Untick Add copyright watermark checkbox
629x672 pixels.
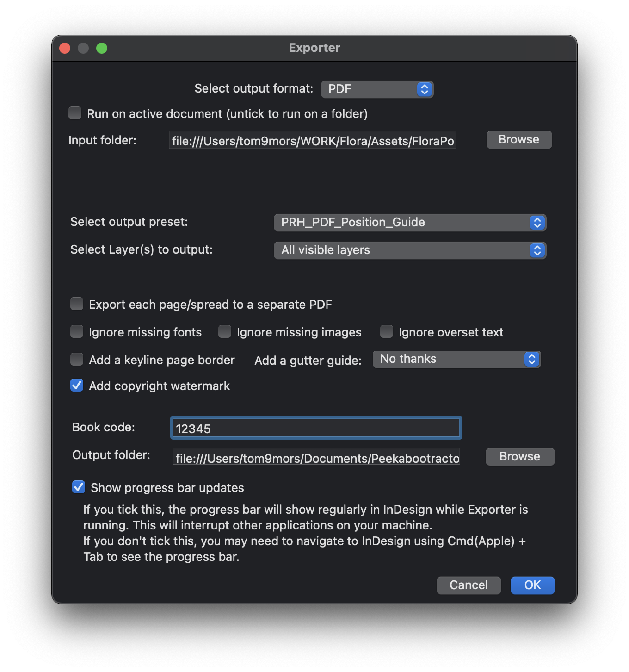coord(77,386)
